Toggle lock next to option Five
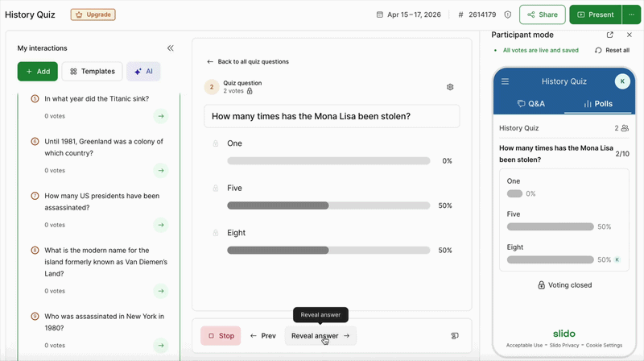 coord(215,188)
